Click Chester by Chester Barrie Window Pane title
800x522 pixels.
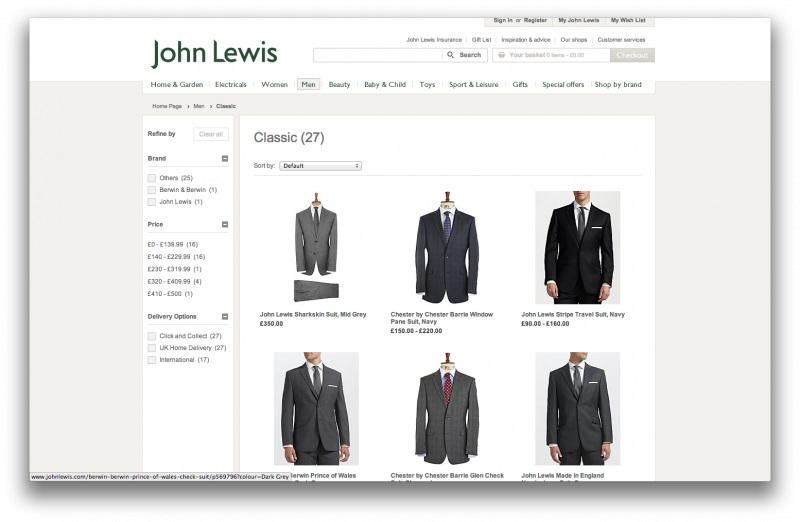click(x=442, y=318)
